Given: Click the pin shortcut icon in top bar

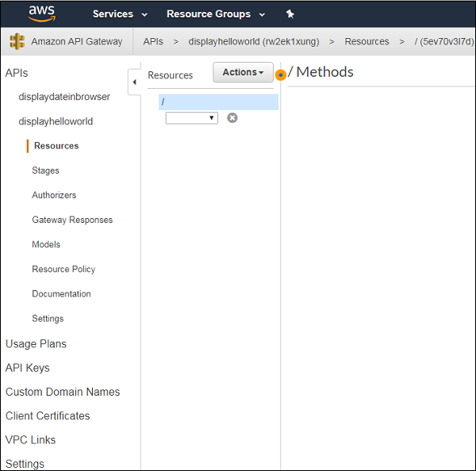Looking at the screenshot, I should (x=290, y=14).
